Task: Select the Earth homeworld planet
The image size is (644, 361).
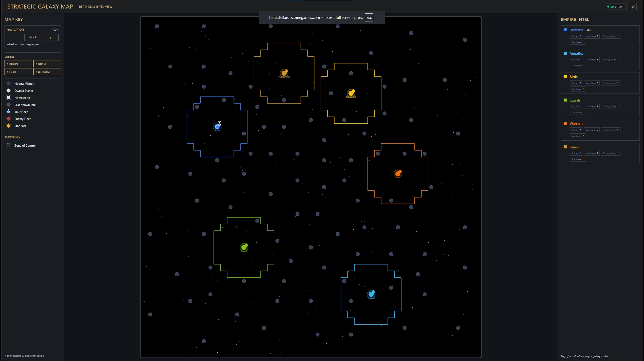Action: click(x=217, y=127)
